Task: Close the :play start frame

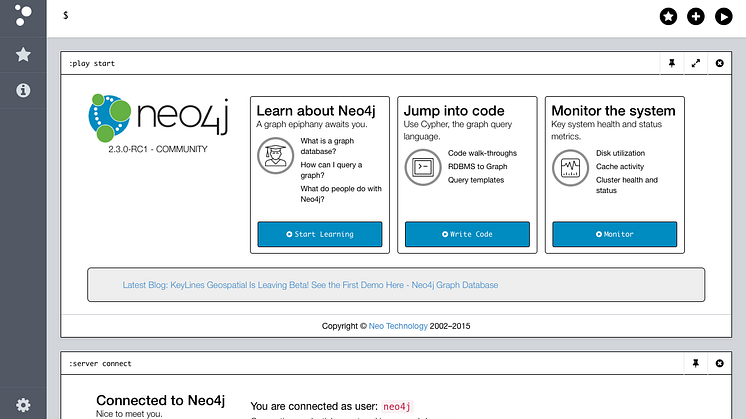Action: (719, 63)
